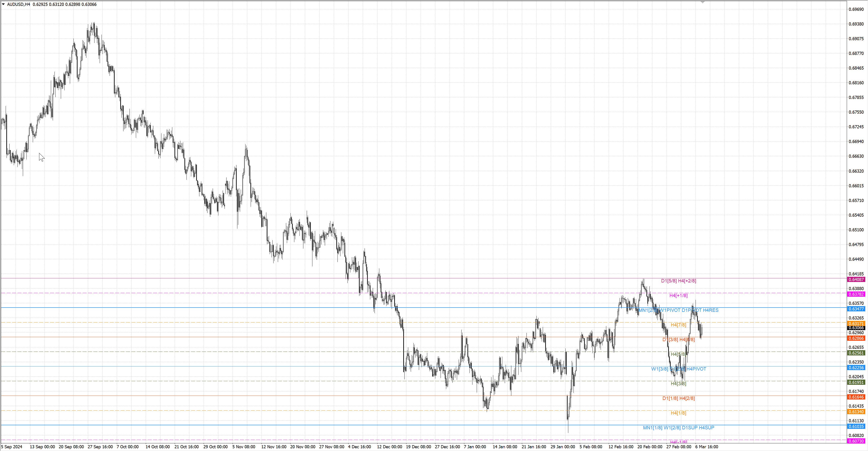
Task: Click the D1[1/8] H4[2/8] level label
Action: coord(678,398)
